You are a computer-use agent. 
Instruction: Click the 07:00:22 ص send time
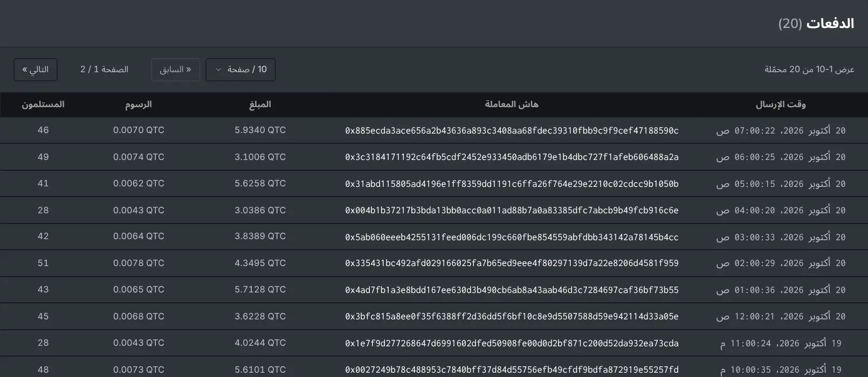(x=781, y=131)
